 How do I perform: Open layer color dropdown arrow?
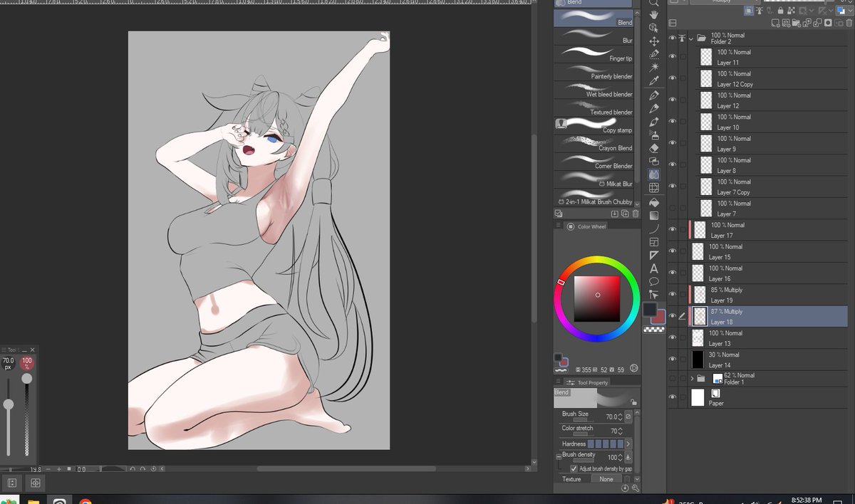click(850, 11)
